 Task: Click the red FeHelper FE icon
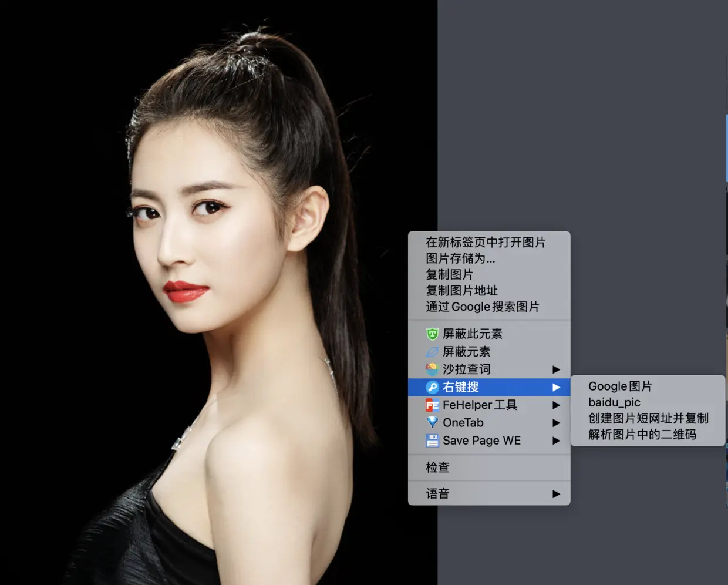tap(432, 405)
